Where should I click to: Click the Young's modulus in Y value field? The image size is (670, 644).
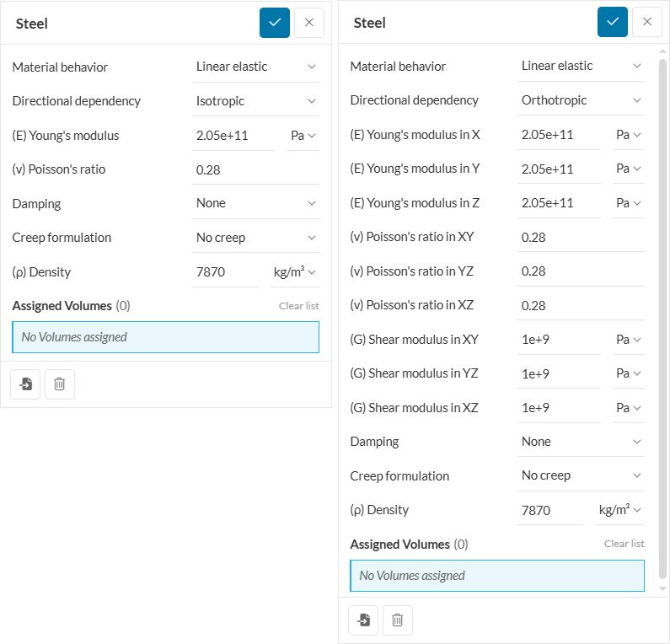coord(558,169)
